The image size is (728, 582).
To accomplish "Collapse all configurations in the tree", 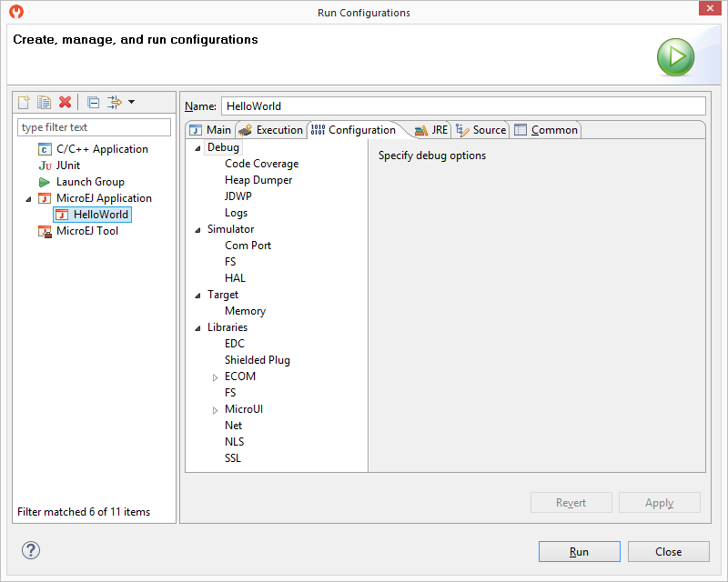I will (93, 102).
